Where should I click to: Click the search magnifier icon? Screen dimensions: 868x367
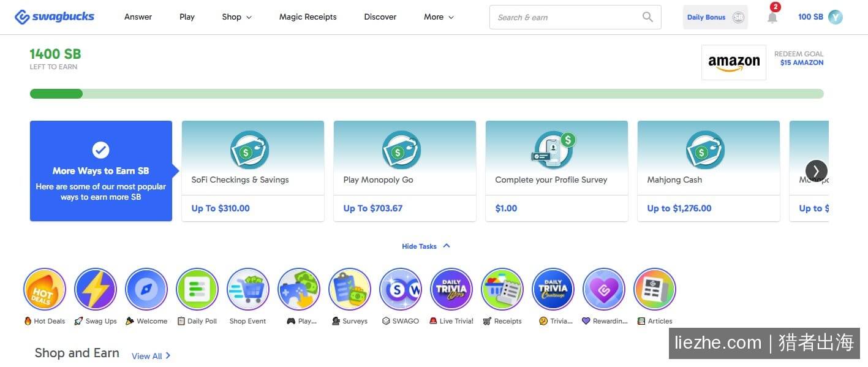[647, 17]
